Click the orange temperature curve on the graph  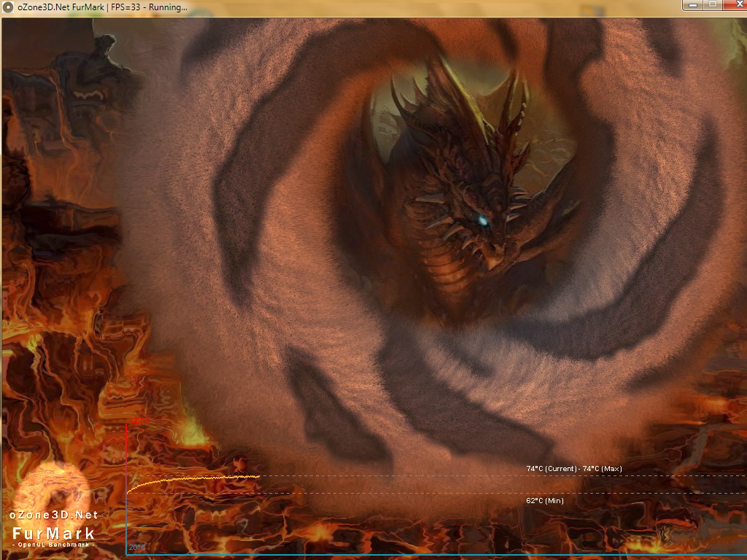pyautogui.click(x=193, y=480)
